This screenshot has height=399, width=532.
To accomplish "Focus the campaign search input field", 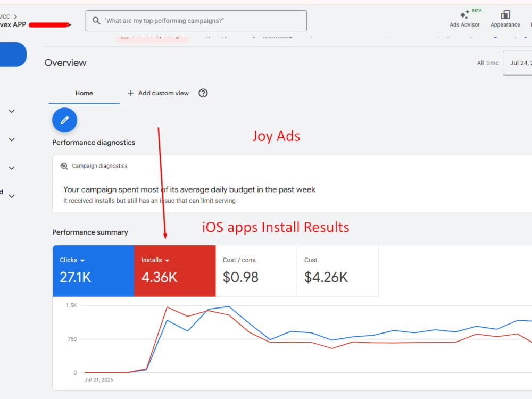I will (x=196, y=21).
